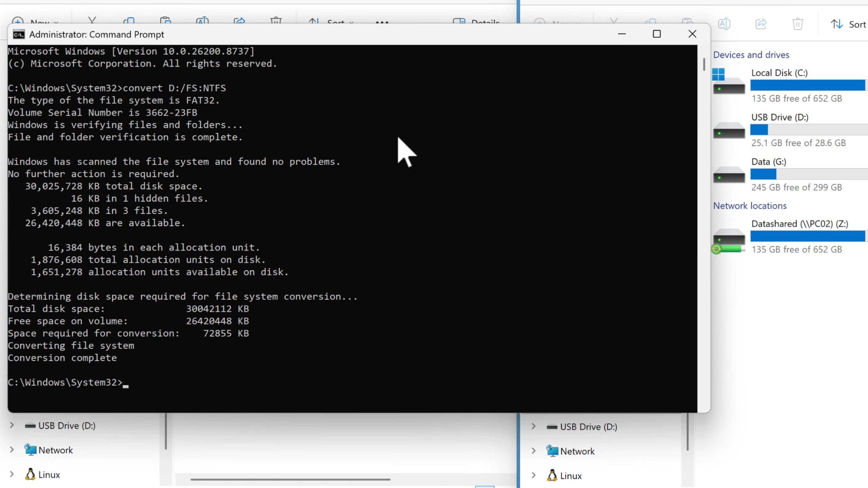The height and width of the screenshot is (488, 868).
Task: Click '16,384 bytes in each allocation unit.' line
Action: [x=153, y=247]
